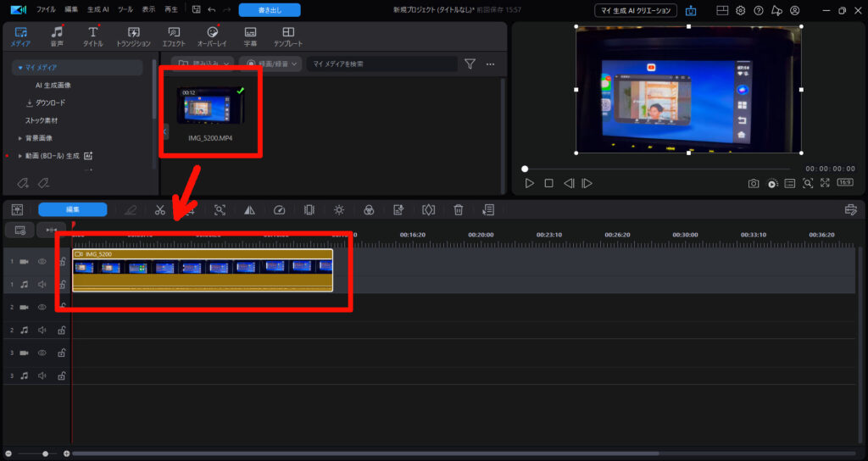Click the blue 書き出し export button

tap(269, 10)
